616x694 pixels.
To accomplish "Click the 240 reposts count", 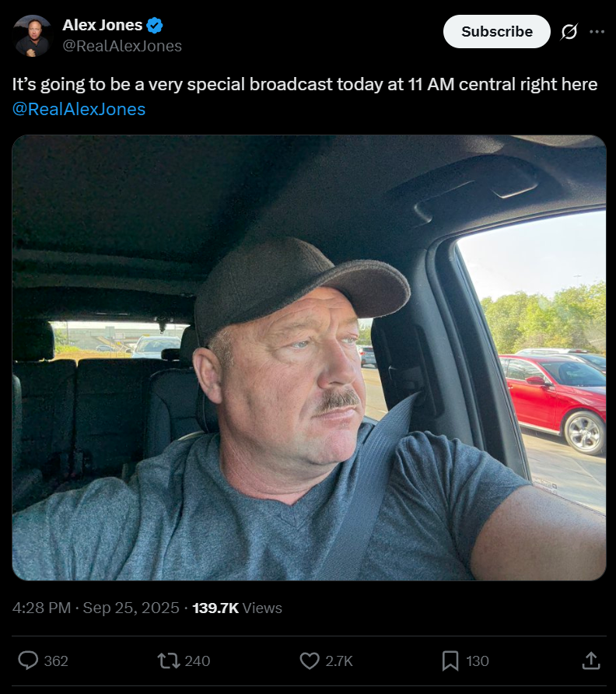I will tap(198, 661).
